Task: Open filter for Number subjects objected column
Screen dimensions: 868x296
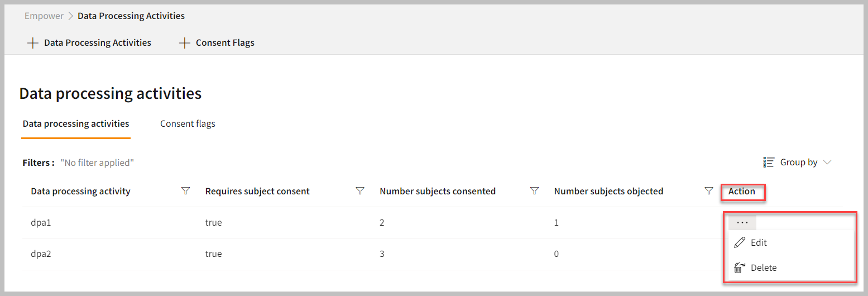Action: (709, 191)
